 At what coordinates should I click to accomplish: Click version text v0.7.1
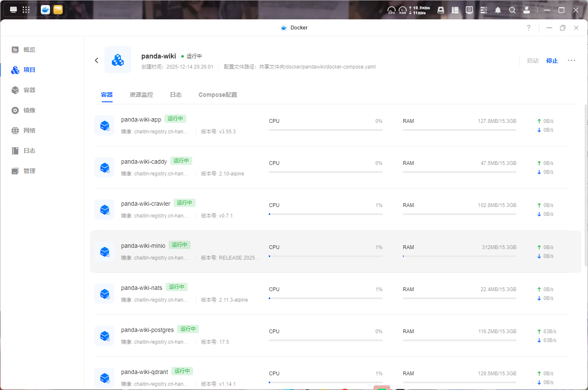pos(226,216)
